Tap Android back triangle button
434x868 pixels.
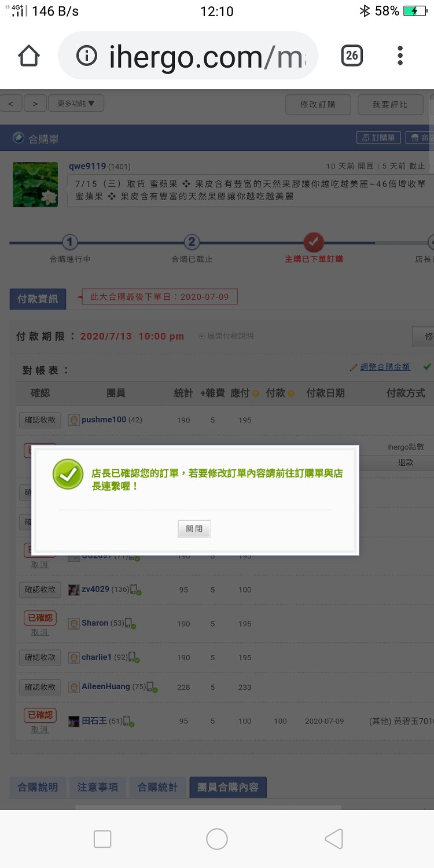pyautogui.click(x=333, y=839)
